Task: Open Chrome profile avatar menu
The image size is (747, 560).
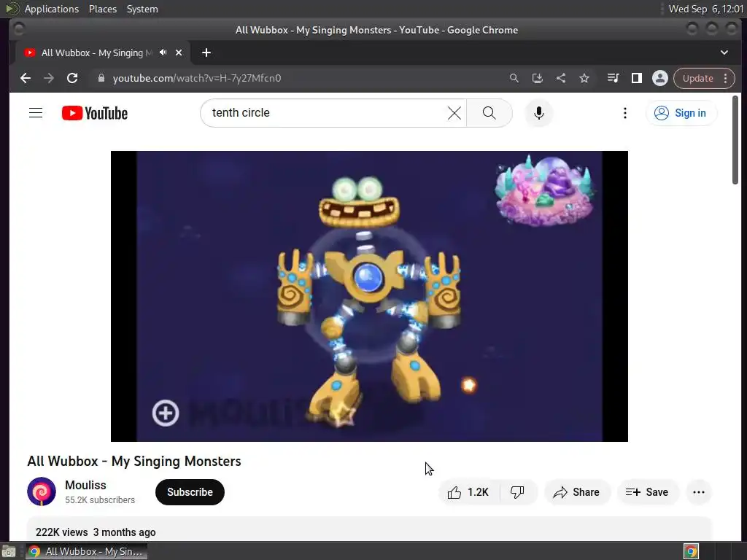Action: click(659, 78)
